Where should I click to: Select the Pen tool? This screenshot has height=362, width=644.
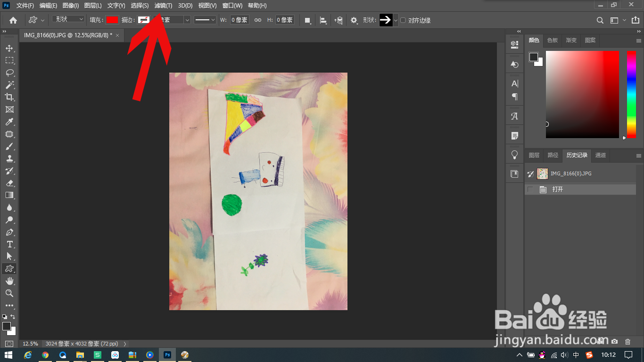pyautogui.click(x=9, y=232)
